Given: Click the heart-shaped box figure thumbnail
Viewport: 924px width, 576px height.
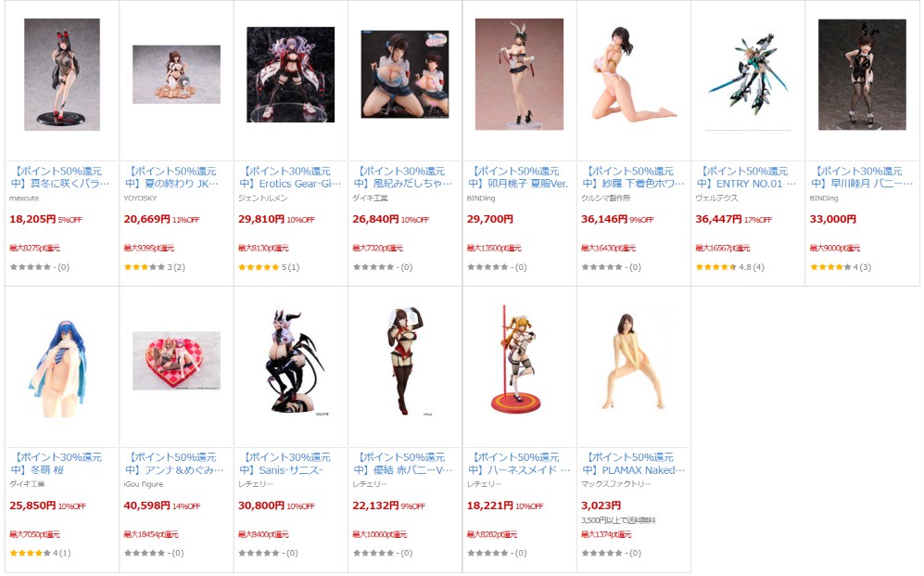Looking at the screenshot, I should (176, 360).
